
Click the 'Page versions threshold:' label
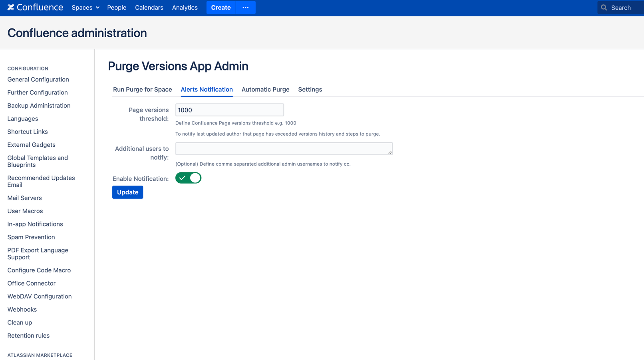point(149,114)
